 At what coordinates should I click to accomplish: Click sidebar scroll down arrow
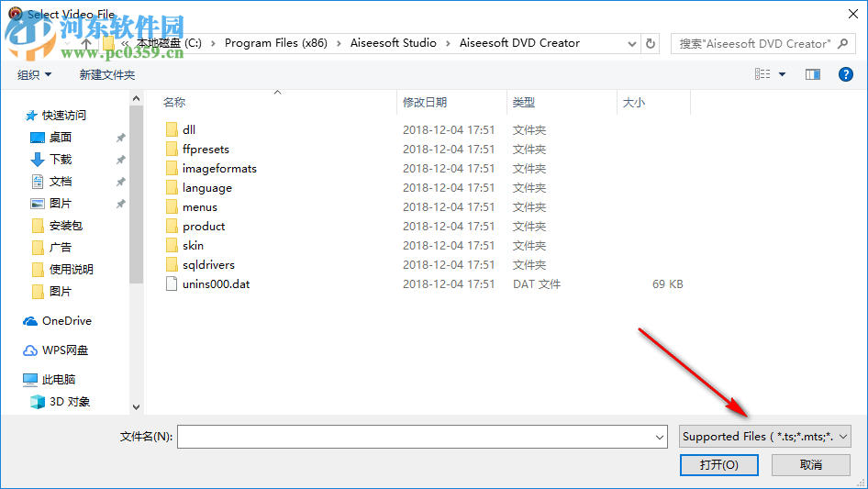coord(136,407)
